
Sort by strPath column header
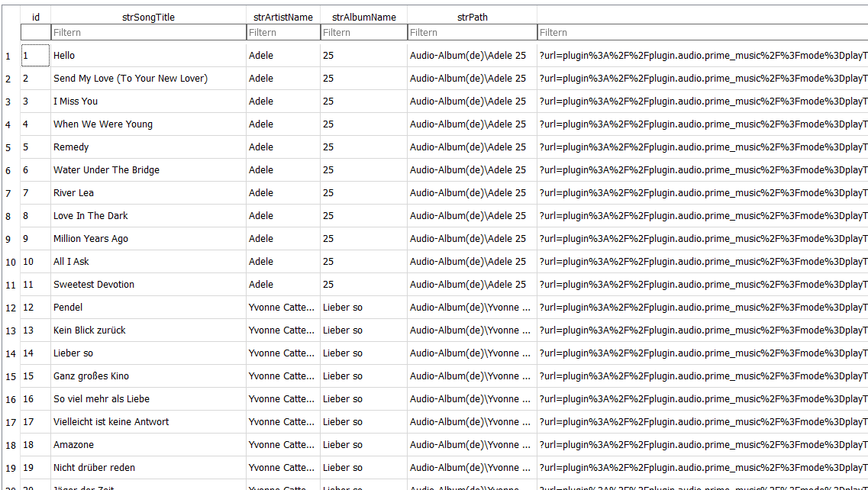(x=473, y=17)
